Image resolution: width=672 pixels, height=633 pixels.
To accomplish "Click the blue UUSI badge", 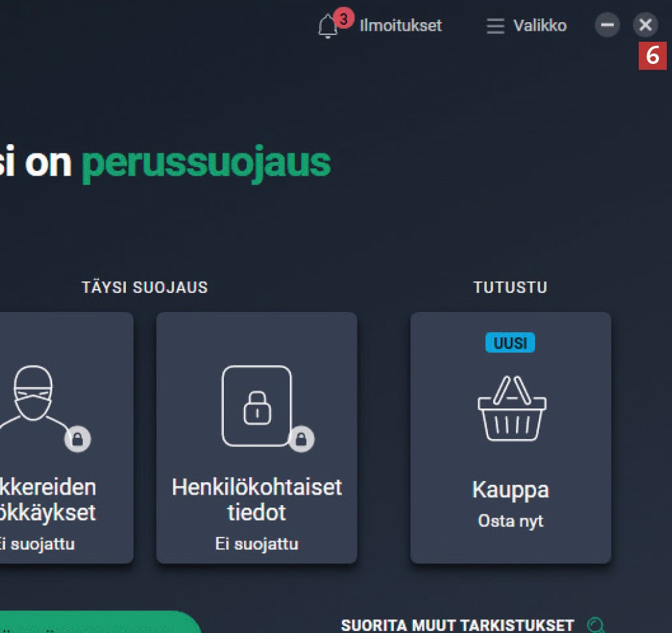I will click(510, 343).
